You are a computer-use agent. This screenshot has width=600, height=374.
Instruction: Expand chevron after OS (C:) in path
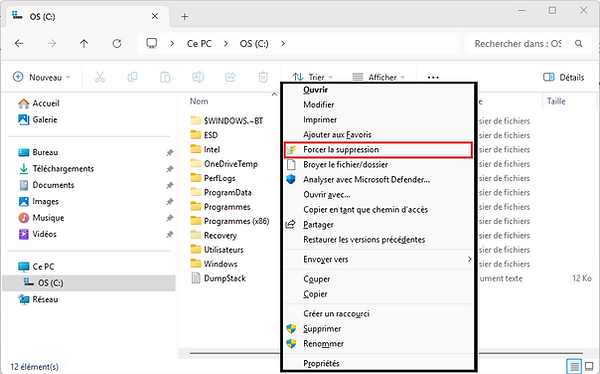283,44
